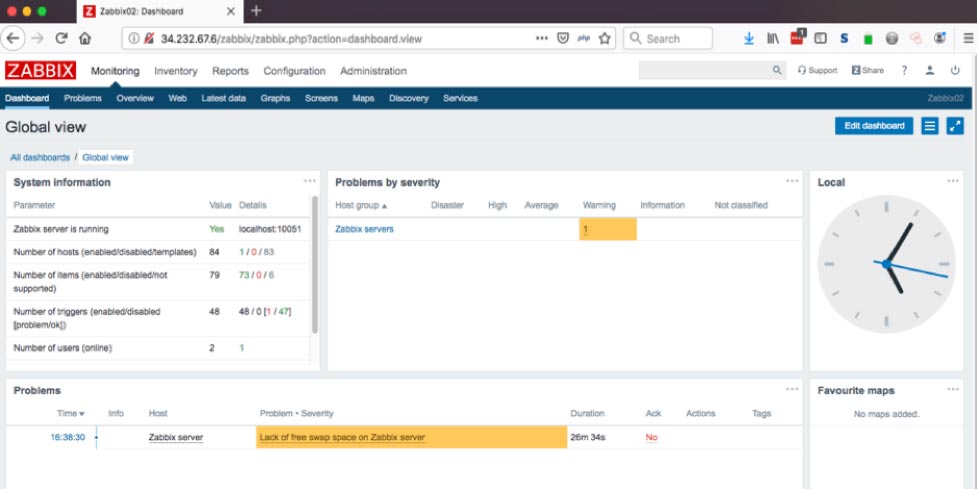This screenshot has width=977, height=489.
Task: Open Problems widget options menu
Action: (x=792, y=389)
